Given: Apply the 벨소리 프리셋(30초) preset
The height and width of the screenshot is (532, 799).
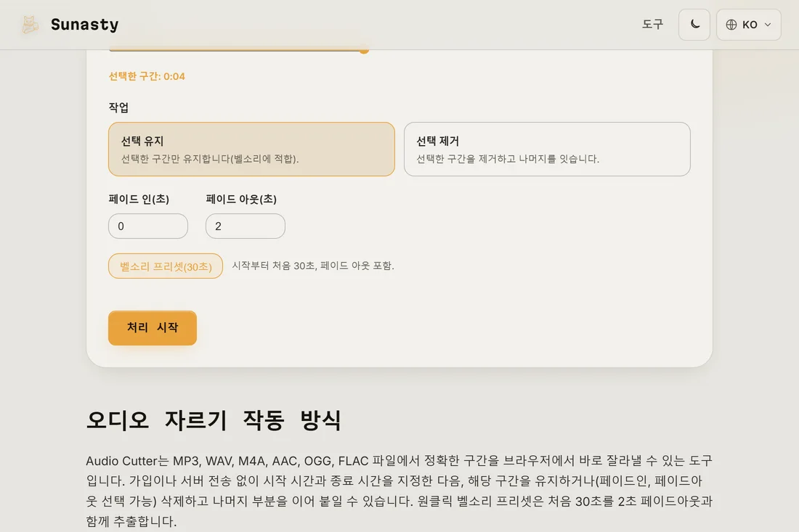Looking at the screenshot, I should [x=166, y=266].
